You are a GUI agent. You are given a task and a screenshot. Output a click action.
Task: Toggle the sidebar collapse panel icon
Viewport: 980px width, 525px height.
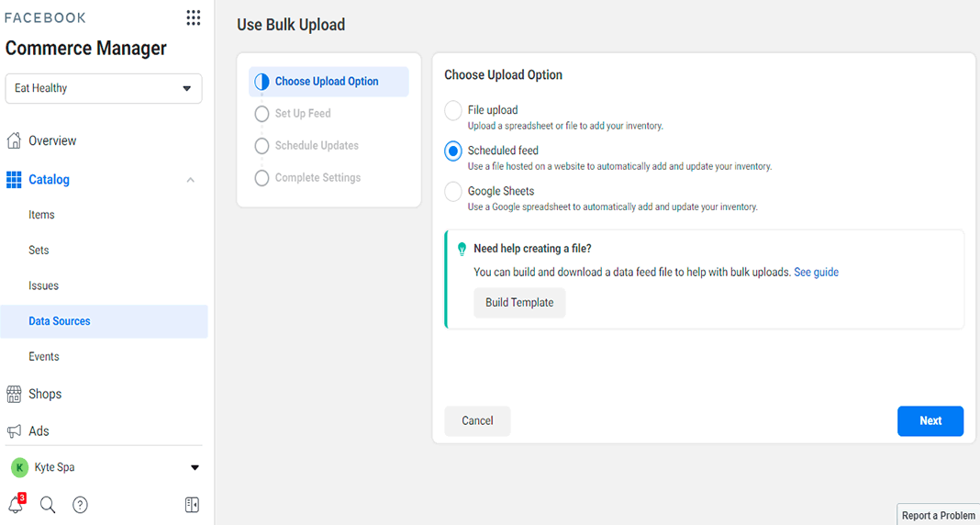click(192, 505)
